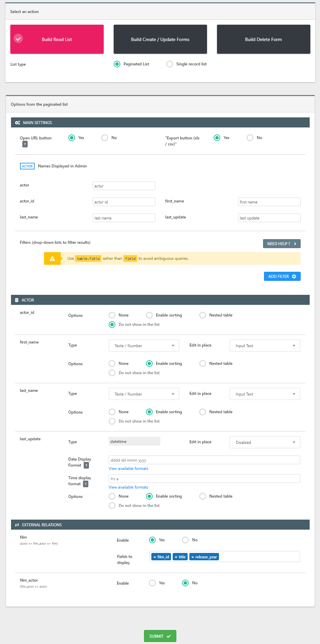Select None option for last_update
Image resolution: width=320 pixels, height=644 pixels.
tap(112, 496)
